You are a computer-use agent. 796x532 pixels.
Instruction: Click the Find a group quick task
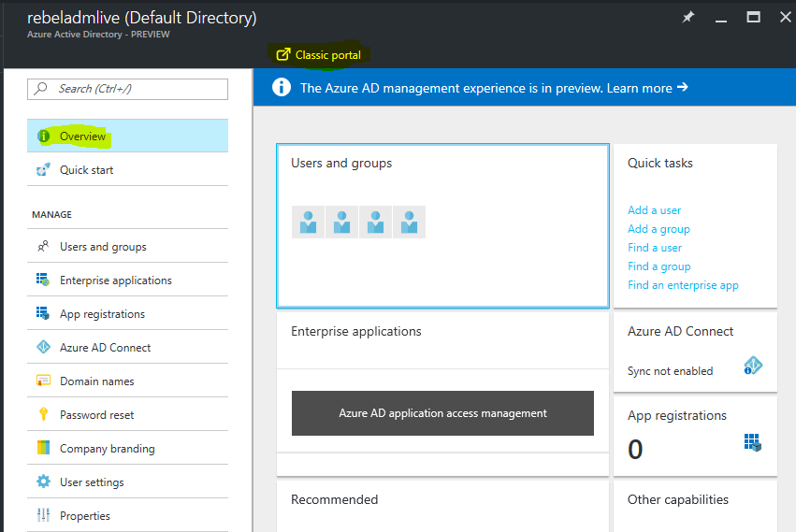(659, 266)
